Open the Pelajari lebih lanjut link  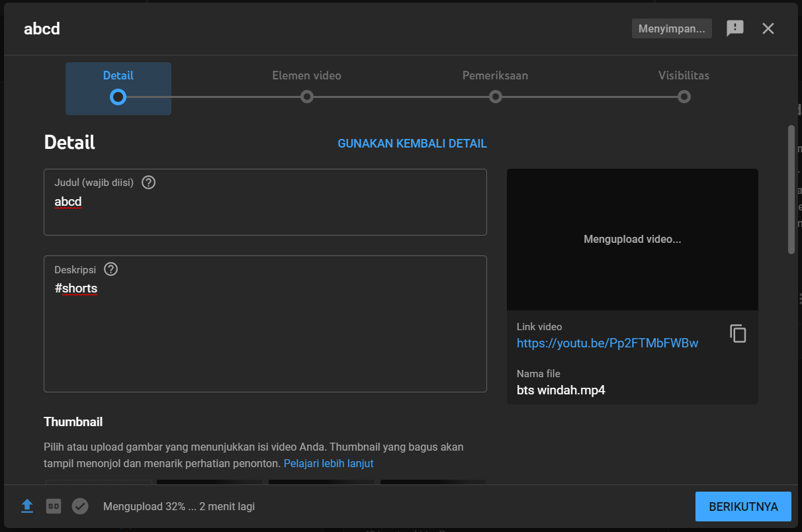(328, 463)
